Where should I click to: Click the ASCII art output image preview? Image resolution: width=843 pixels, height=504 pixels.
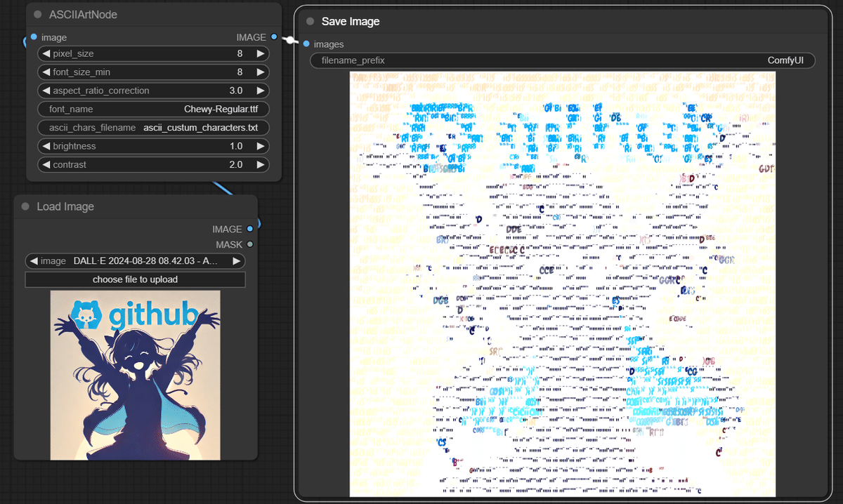pyautogui.click(x=563, y=284)
